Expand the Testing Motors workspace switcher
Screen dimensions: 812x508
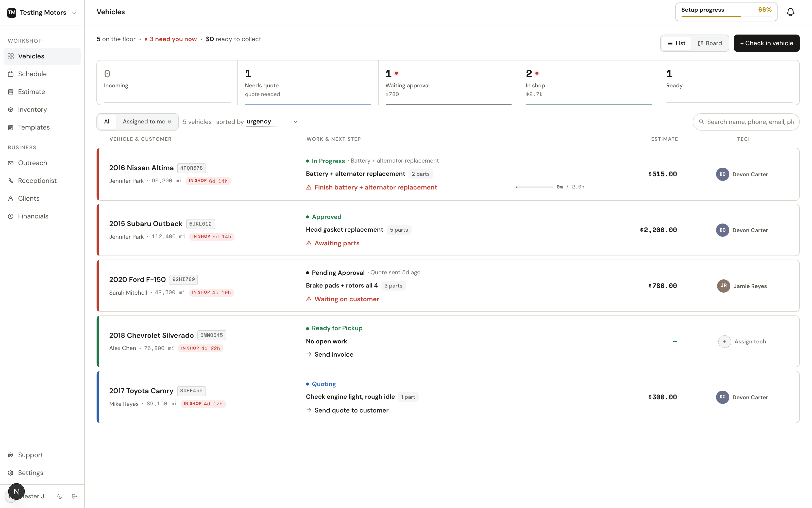tap(42, 12)
